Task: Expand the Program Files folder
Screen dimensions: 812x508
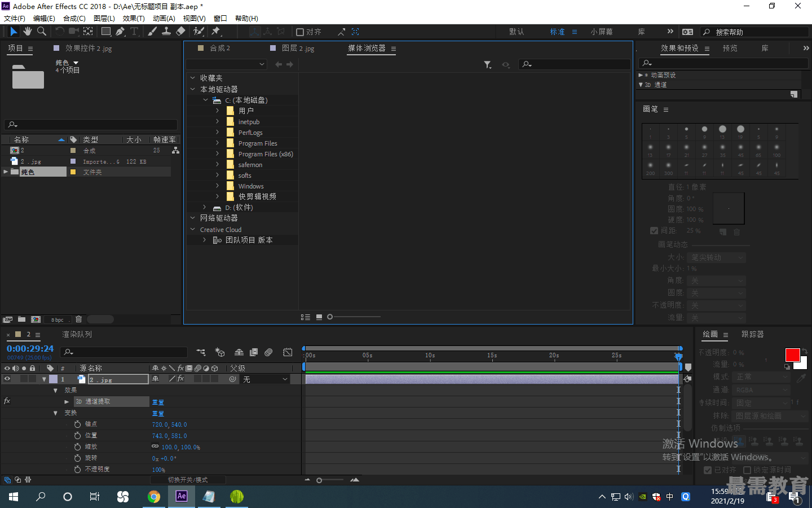Action: point(218,143)
